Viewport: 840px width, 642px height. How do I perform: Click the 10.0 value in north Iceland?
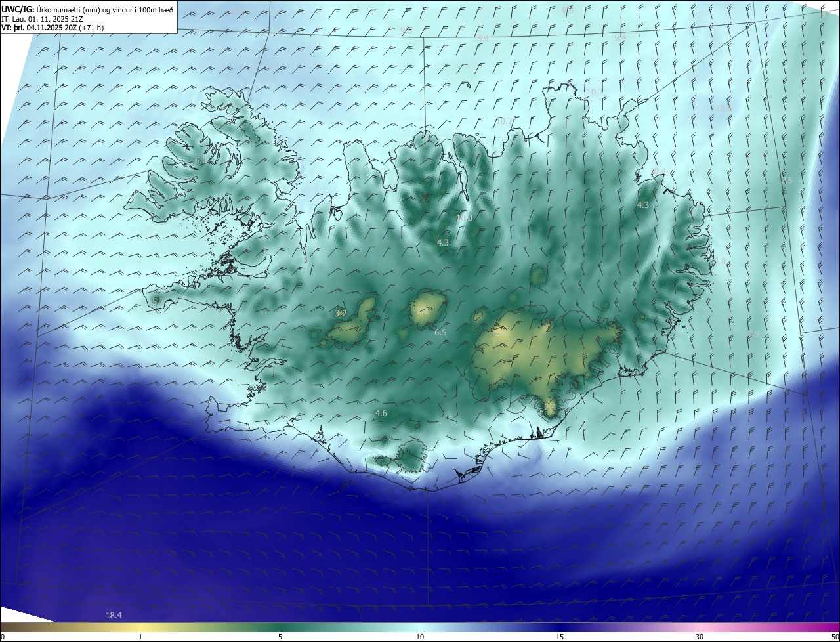464,217
